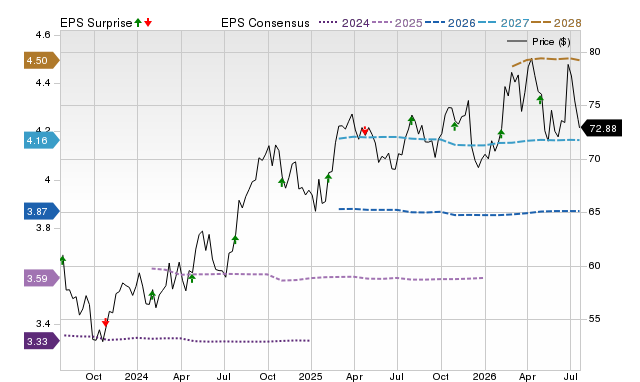Image resolution: width=640 pixels, height=382 pixels.
Task: Click the red down arrow in EPS Surprise legend
Action: [148, 23]
